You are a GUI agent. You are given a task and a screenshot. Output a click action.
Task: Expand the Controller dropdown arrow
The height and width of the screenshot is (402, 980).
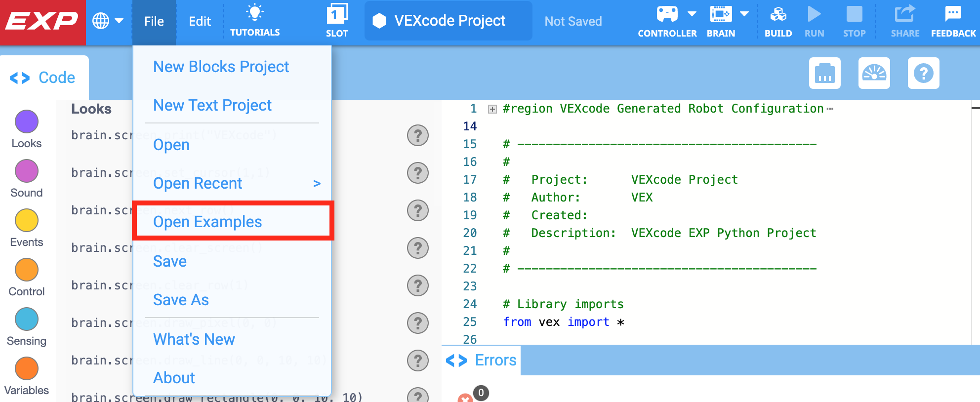point(692,14)
